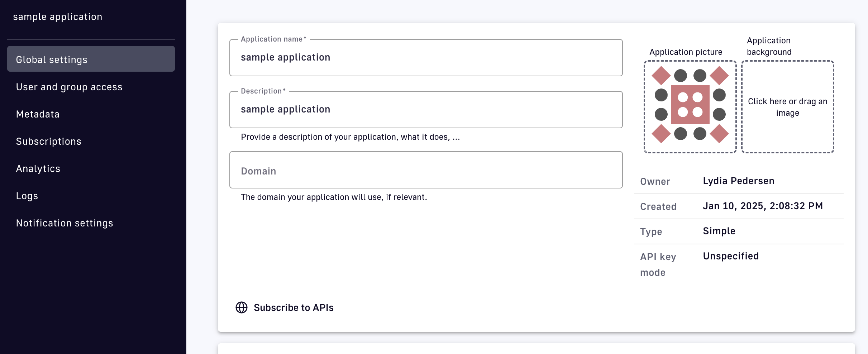This screenshot has width=868, height=354.
Task: Go to User and group access
Action: 69,87
